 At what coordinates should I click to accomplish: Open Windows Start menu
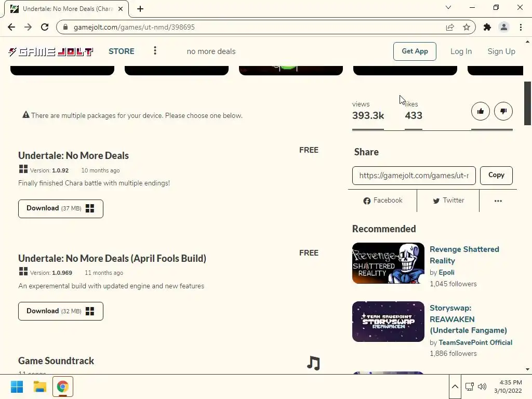coord(17,387)
